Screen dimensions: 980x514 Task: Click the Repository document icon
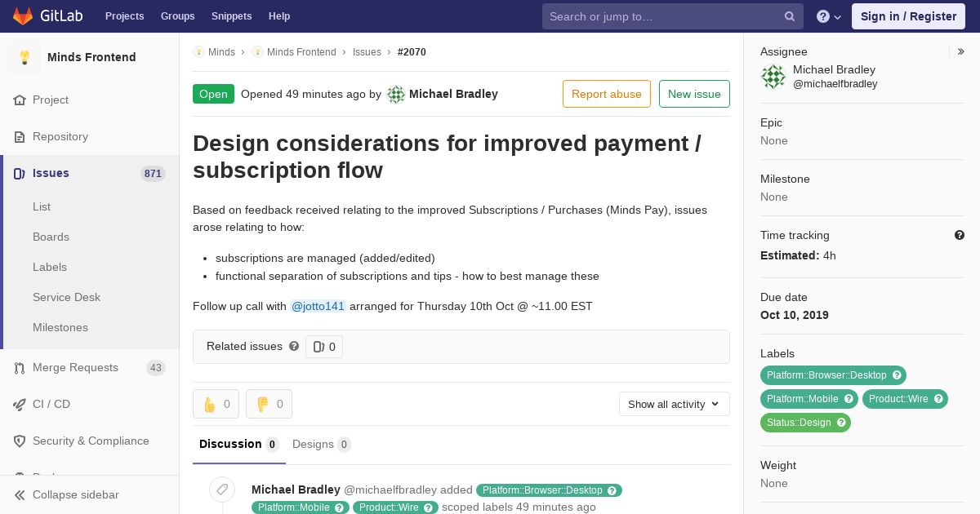pyautogui.click(x=20, y=136)
